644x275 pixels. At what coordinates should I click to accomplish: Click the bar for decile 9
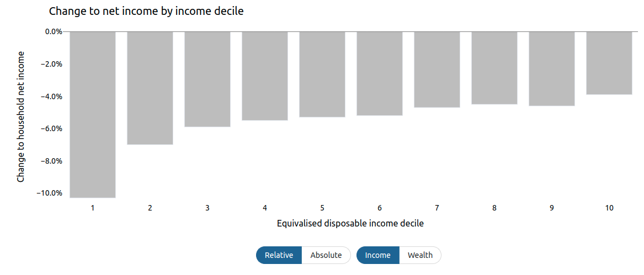[x=552, y=68]
